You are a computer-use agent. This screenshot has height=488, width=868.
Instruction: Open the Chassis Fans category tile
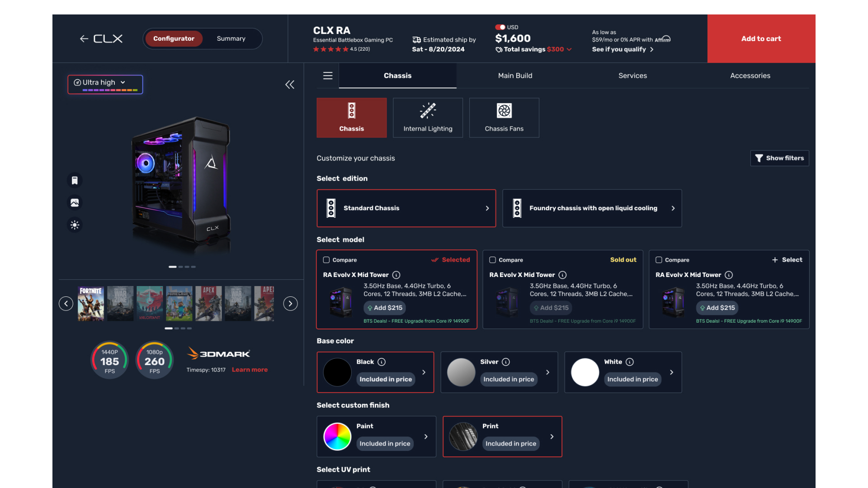[x=504, y=117]
